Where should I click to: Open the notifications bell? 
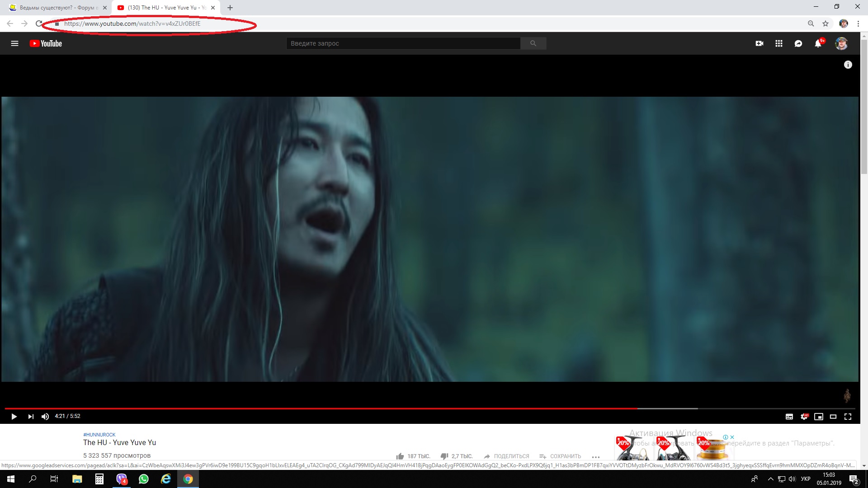818,43
